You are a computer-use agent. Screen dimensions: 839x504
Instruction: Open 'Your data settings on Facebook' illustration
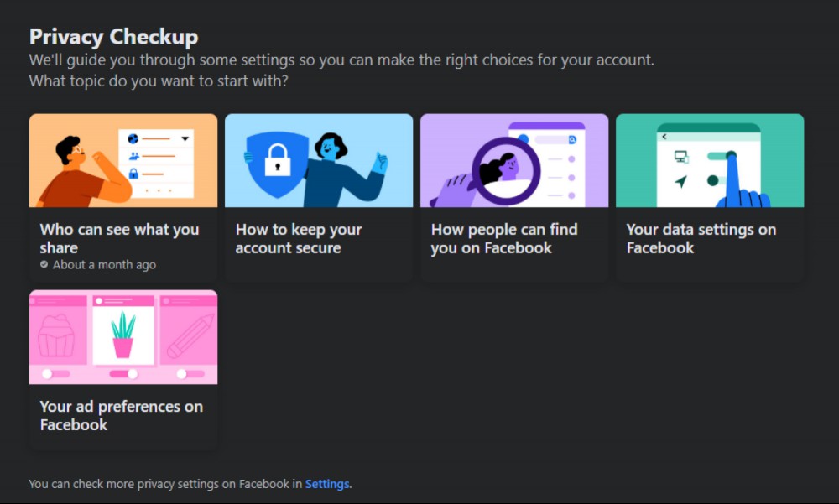point(710,160)
